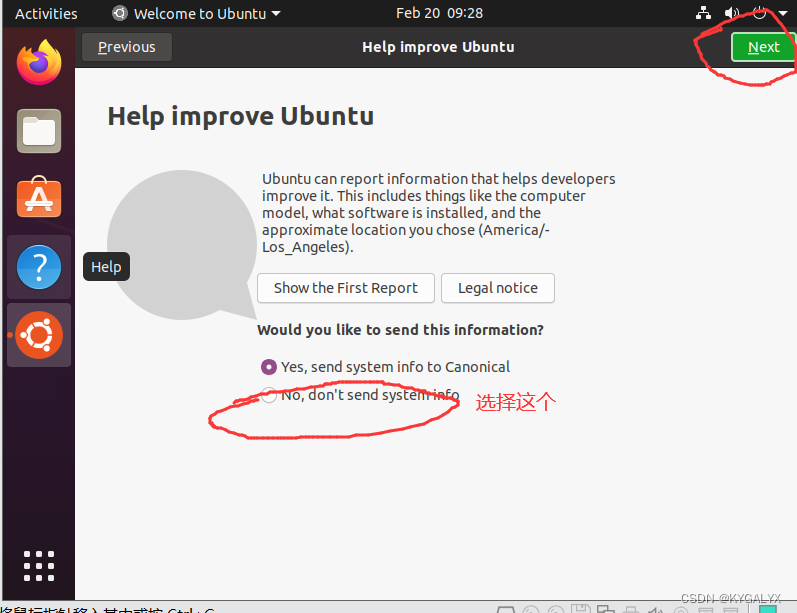
Task: Continue with the green Next button
Action: click(763, 47)
